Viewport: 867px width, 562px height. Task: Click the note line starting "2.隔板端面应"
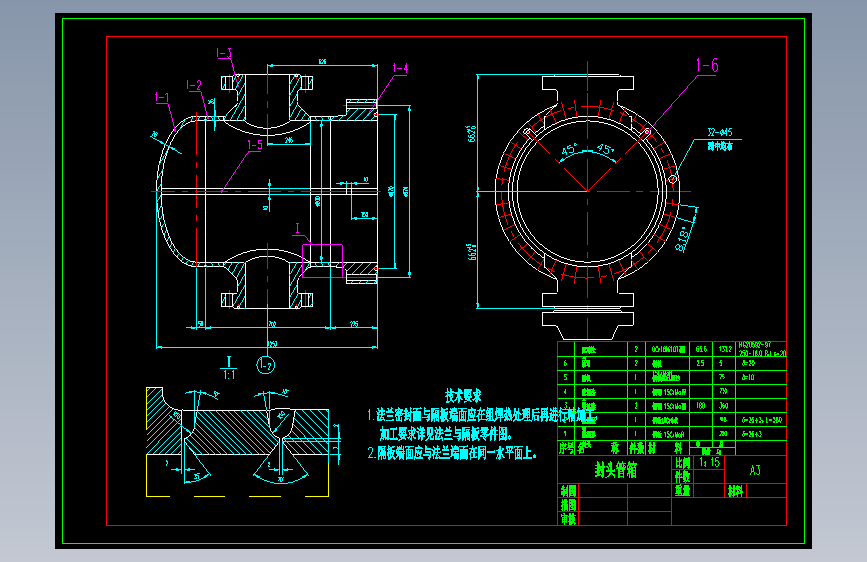452,454
